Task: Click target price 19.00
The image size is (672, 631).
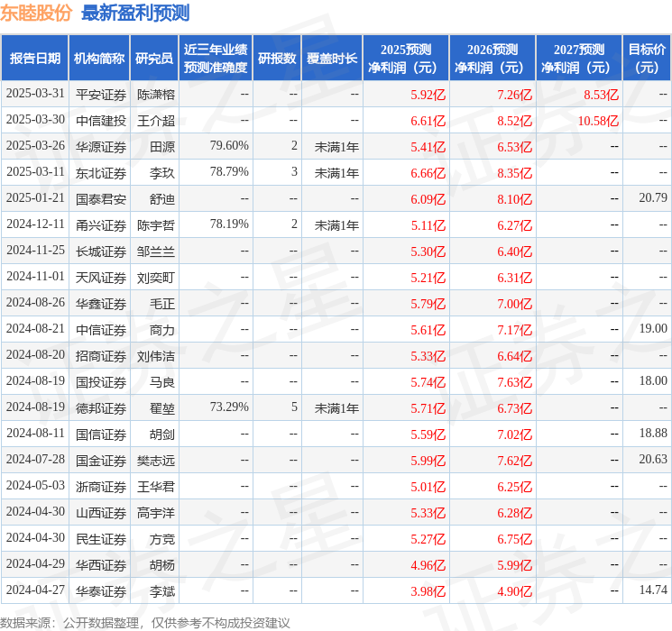Action: pos(653,328)
